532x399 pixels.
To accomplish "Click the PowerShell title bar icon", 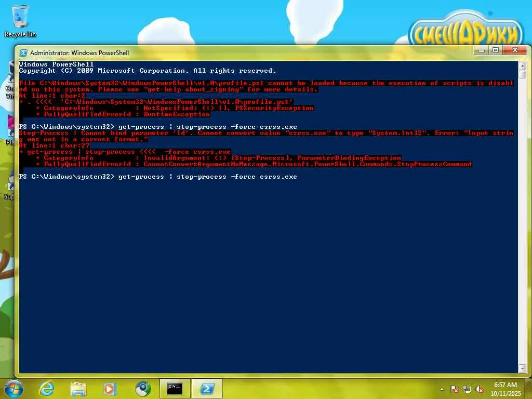I will (x=23, y=52).
